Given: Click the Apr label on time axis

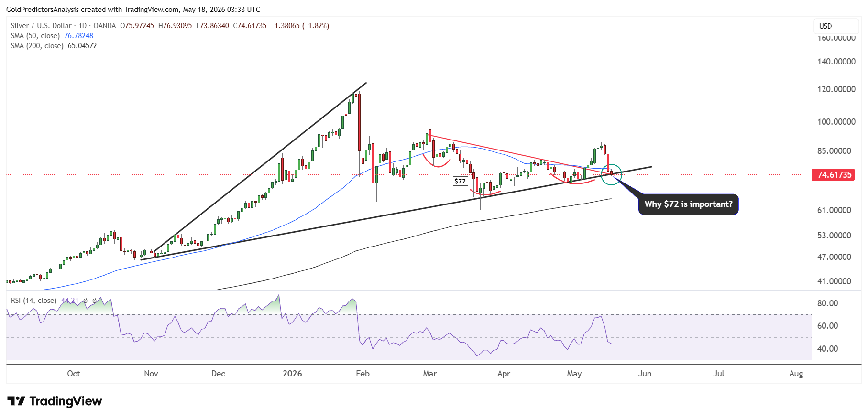Looking at the screenshot, I should [504, 374].
